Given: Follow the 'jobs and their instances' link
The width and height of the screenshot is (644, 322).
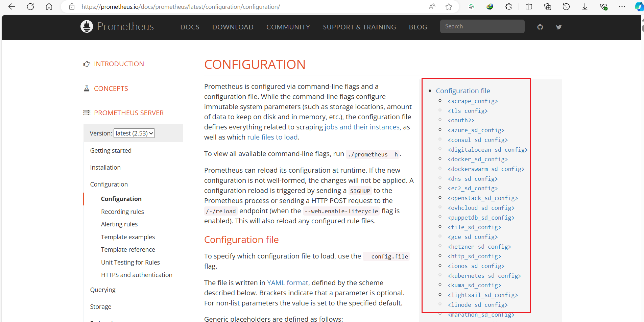Looking at the screenshot, I should tap(362, 127).
